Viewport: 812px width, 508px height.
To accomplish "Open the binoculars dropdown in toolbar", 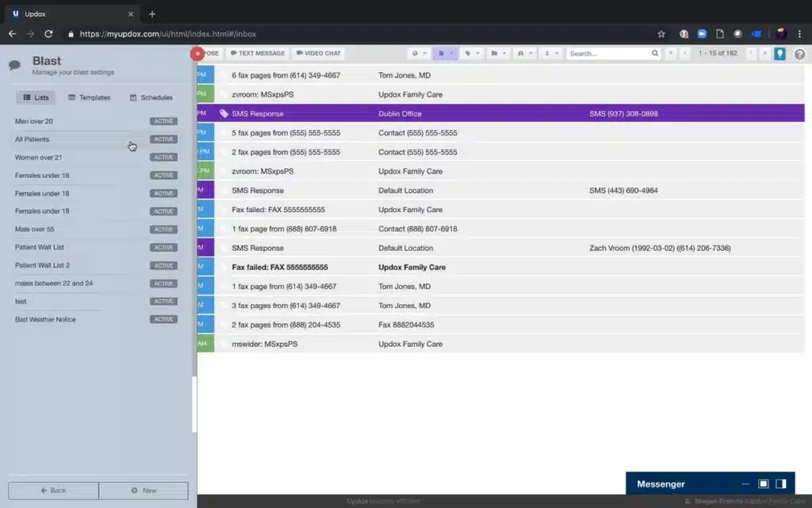I will tap(525, 53).
